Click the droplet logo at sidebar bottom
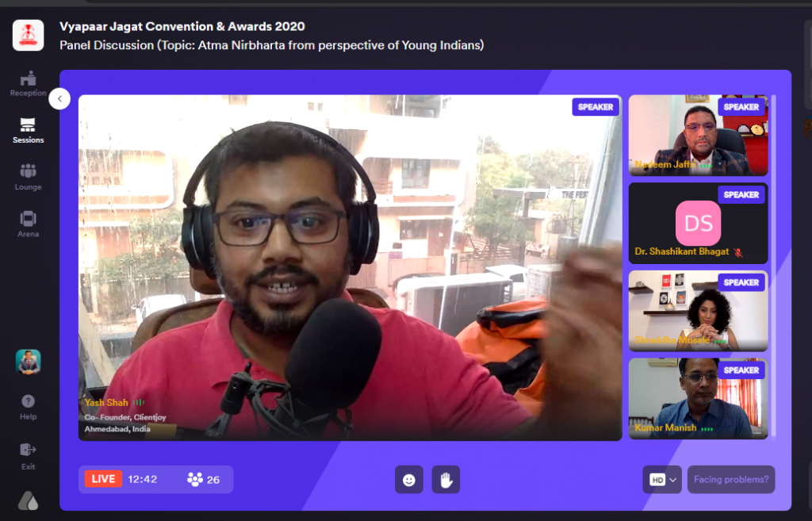This screenshot has width=812, height=521. point(28,500)
